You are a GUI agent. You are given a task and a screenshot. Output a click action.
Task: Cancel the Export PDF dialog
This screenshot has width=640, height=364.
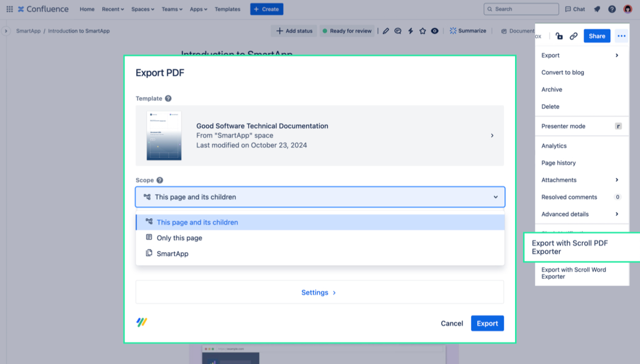(452, 324)
